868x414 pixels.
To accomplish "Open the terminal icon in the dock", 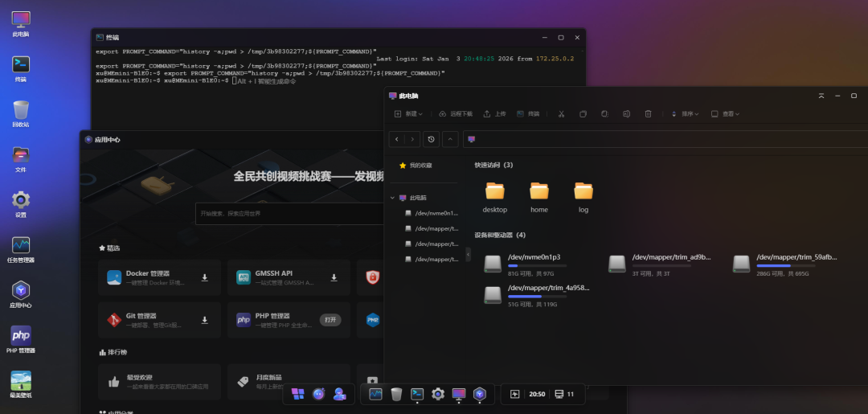I will pyautogui.click(x=417, y=394).
